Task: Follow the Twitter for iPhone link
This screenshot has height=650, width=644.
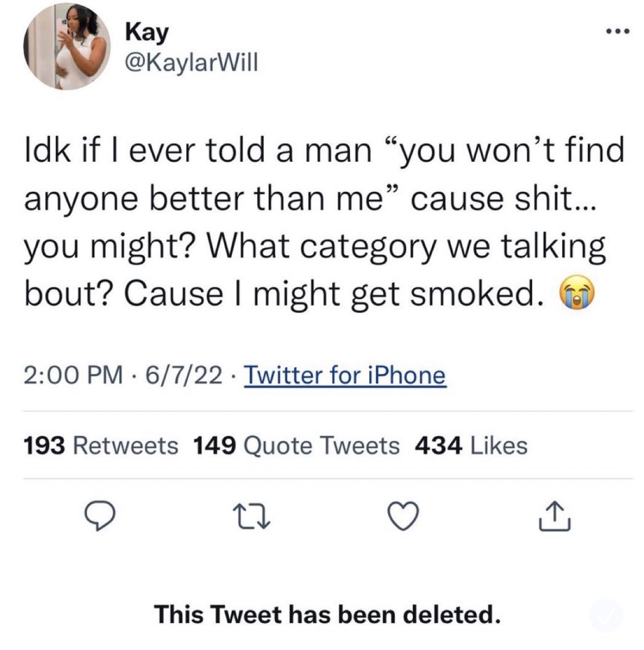Action: tap(345, 375)
